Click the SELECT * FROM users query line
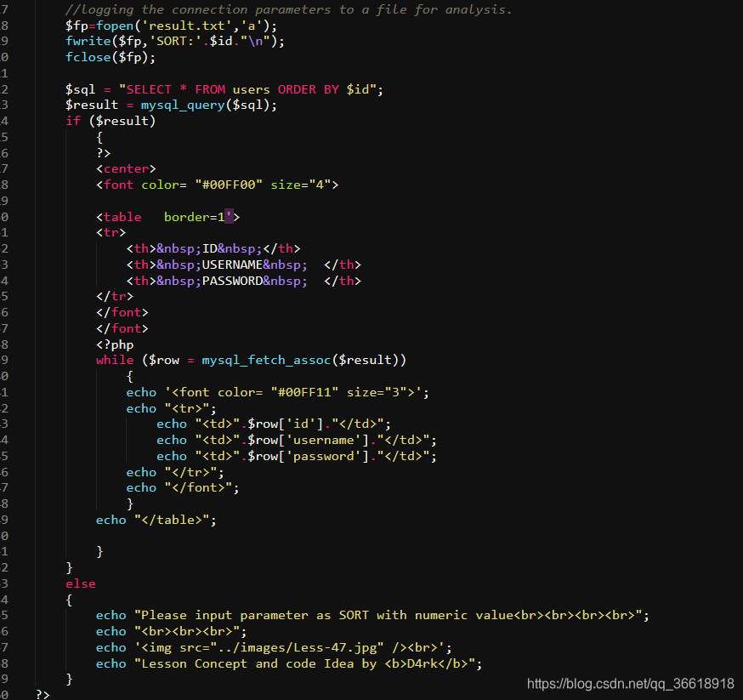Image resolution: width=743 pixels, height=700 pixels. pyautogui.click(x=224, y=89)
